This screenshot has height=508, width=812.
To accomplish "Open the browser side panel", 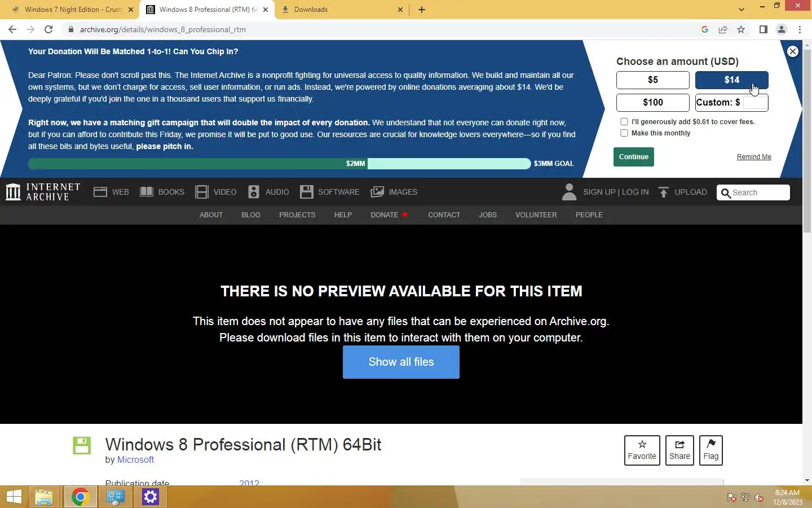I will [x=763, y=29].
